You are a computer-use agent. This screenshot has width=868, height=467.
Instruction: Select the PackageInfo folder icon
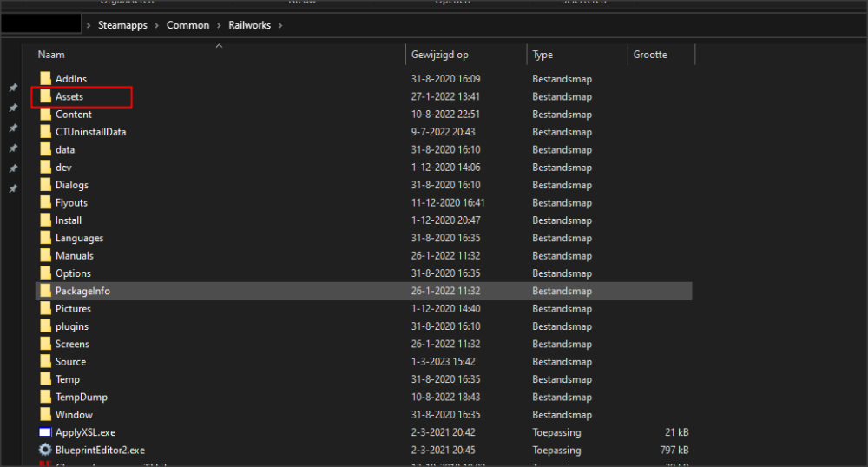click(x=45, y=291)
